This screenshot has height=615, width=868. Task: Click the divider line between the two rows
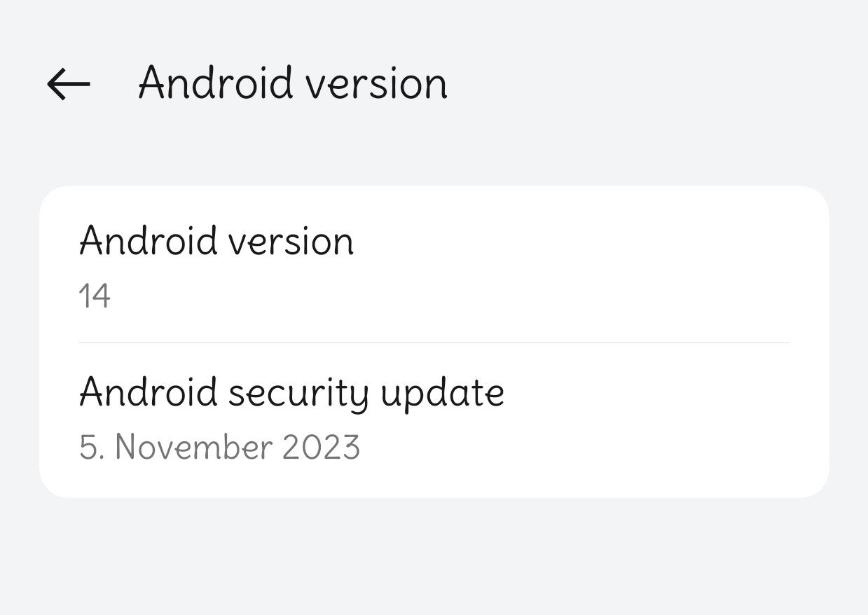click(x=434, y=342)
